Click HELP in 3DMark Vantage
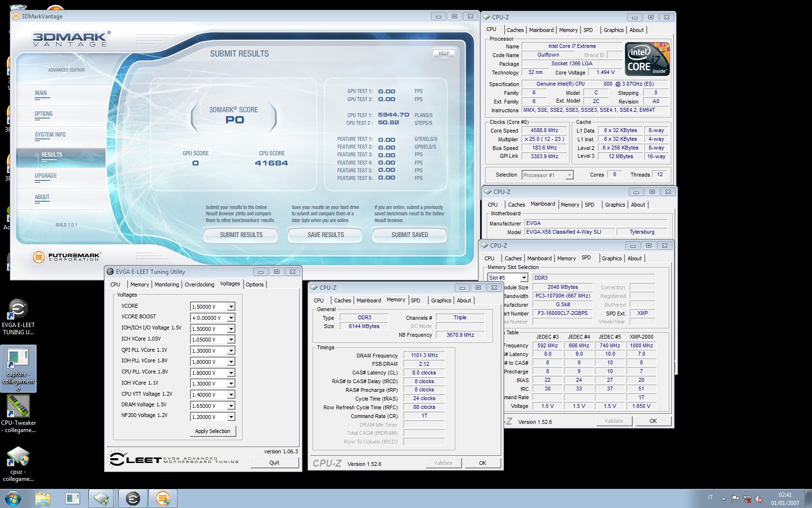This screenshot has height=508, width=812. click(444, 54)
